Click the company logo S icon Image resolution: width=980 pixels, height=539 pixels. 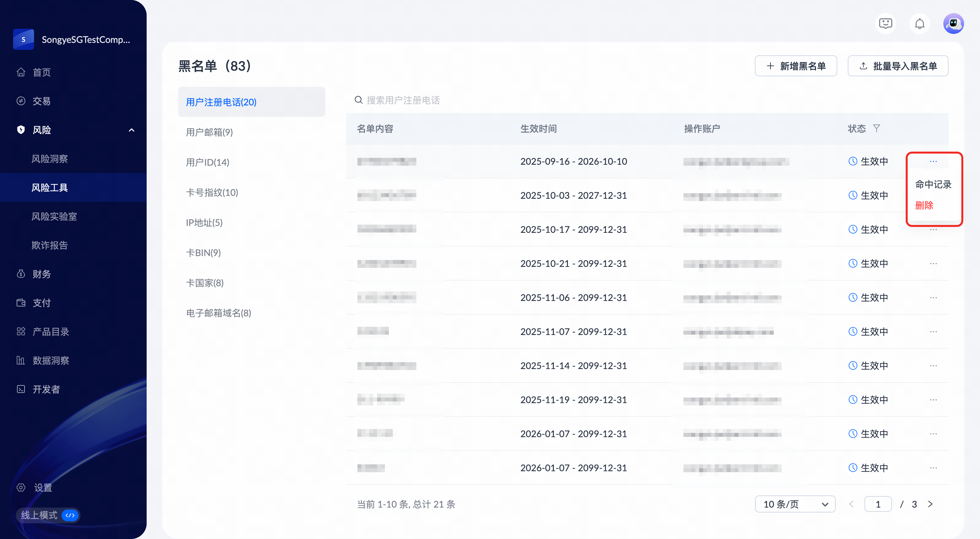[x=24, y=40]
